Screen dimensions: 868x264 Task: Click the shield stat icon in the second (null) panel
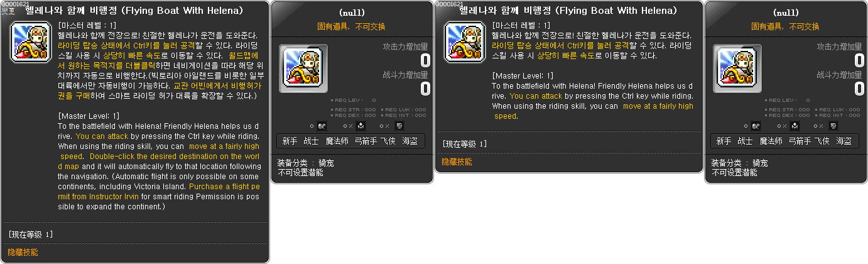pyautogui.click(x=833, y=126)
